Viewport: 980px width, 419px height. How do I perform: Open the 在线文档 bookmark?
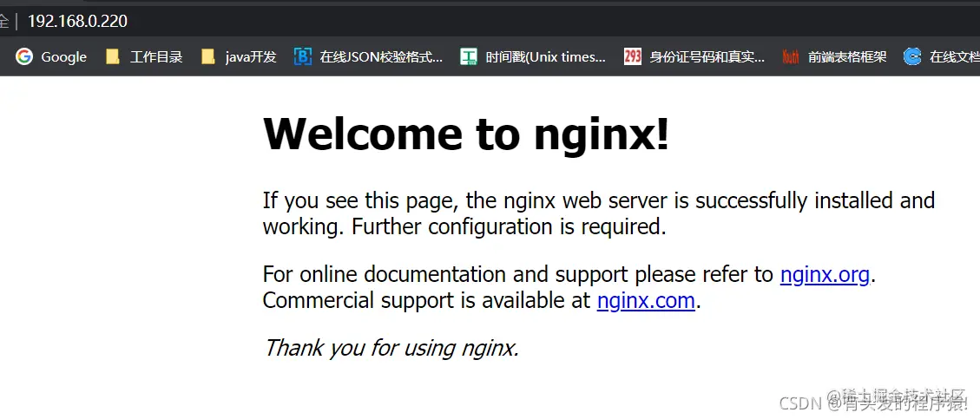tap(942, 57)
